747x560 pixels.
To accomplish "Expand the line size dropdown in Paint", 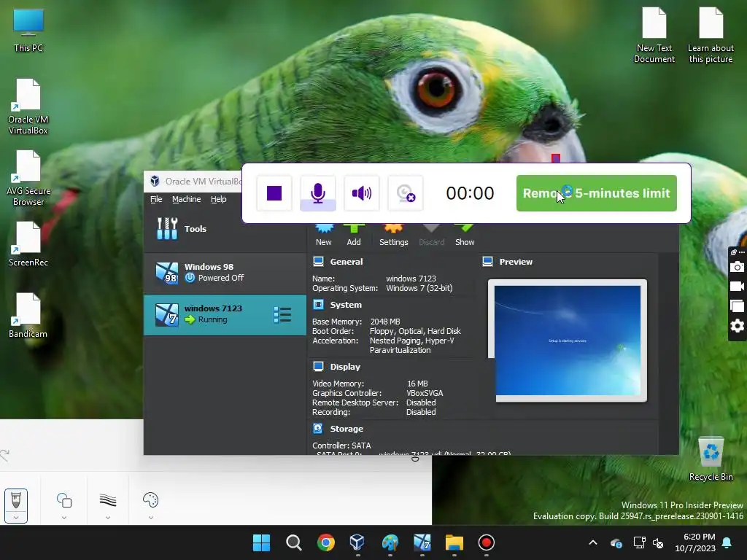I will pos(108,518).
